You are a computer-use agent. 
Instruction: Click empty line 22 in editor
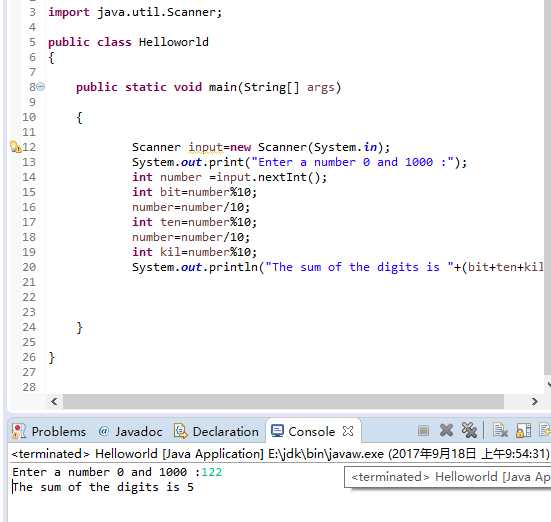tap(294, 297)
